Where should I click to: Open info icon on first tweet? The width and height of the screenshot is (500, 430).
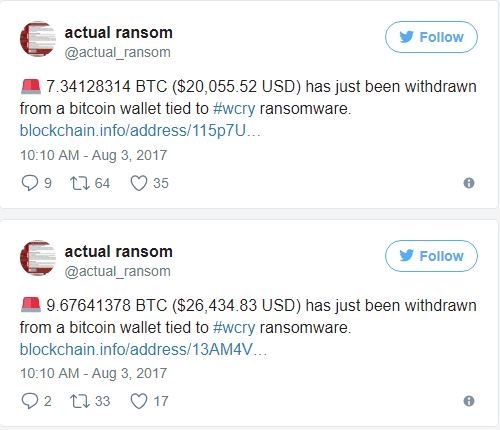[469, 183]
